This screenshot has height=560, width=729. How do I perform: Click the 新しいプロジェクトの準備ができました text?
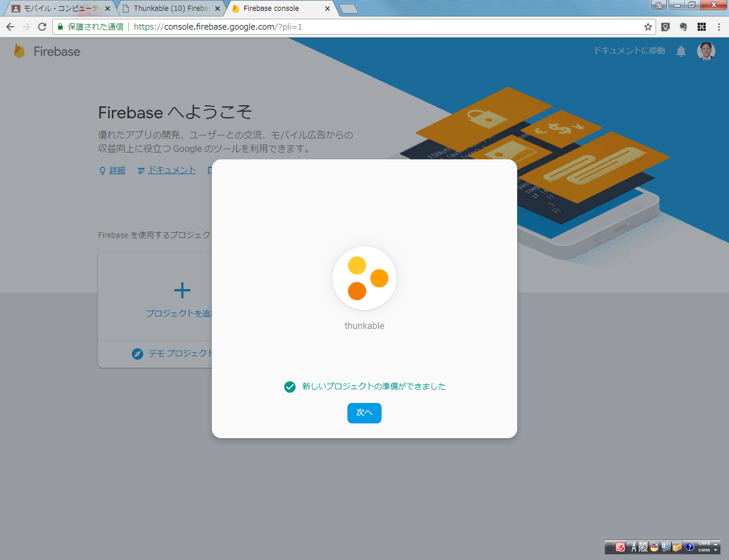374,386
